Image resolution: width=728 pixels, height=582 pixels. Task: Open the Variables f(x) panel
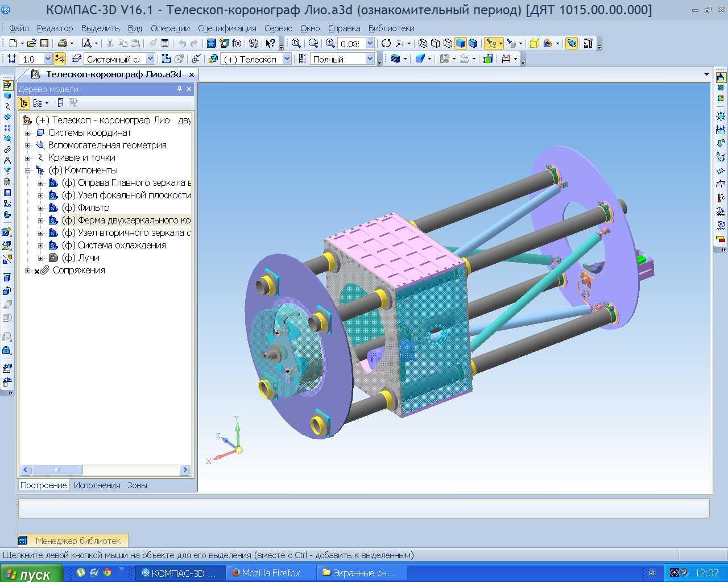[237, 43]
